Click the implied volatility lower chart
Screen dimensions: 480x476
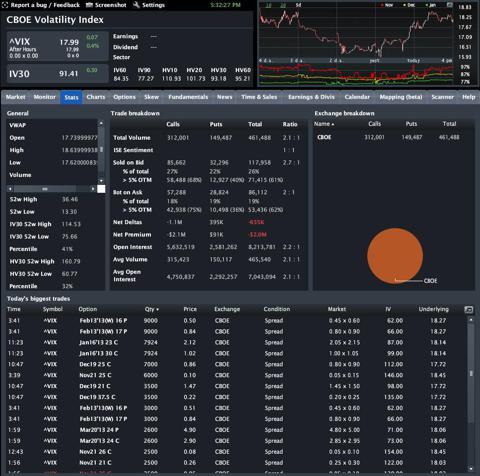[356, 75]
